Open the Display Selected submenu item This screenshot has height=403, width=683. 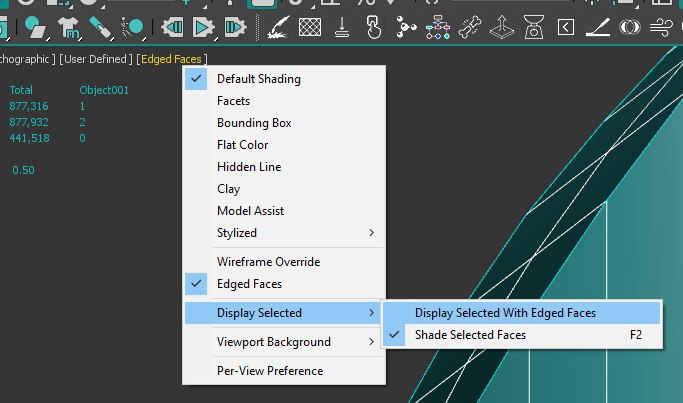pos(284,313)
